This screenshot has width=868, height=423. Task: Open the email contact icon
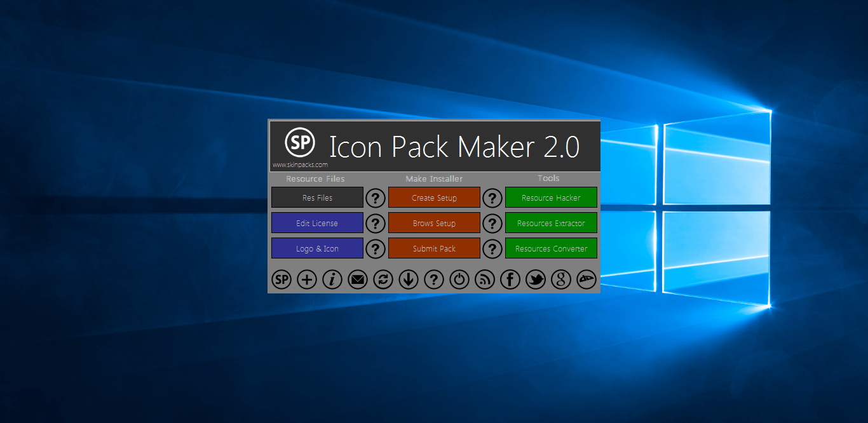[358, 279]
